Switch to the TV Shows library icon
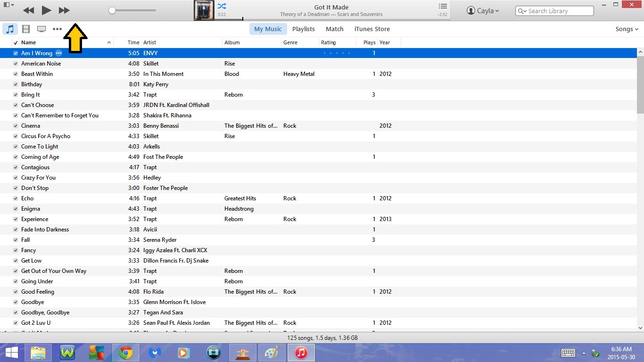 click(x=41, y=29)
